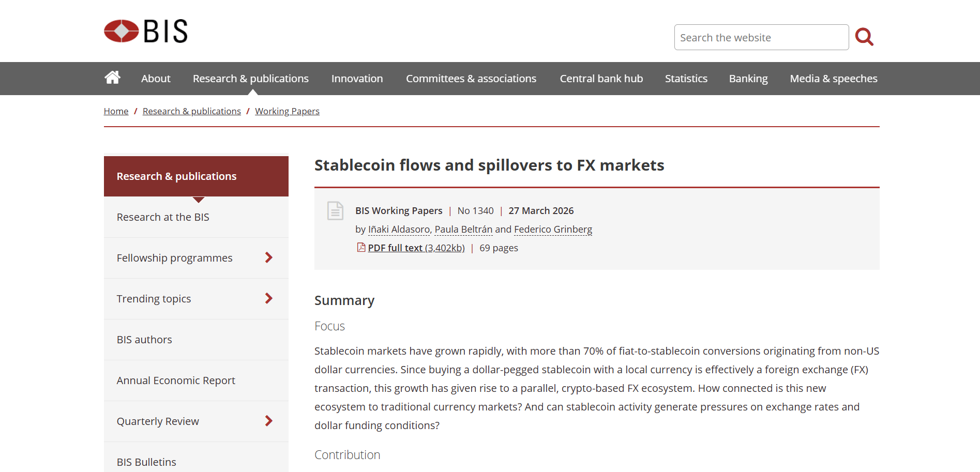Expand the Fellowship programmes section
Image resolution: width=980 pixels, height=472 pixels.
(268, 257)
